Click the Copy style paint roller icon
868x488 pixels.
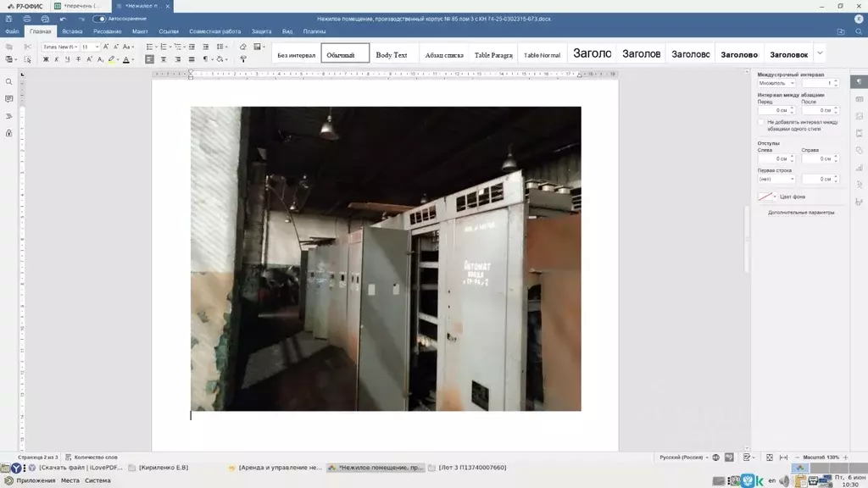(x=242, y=59)
